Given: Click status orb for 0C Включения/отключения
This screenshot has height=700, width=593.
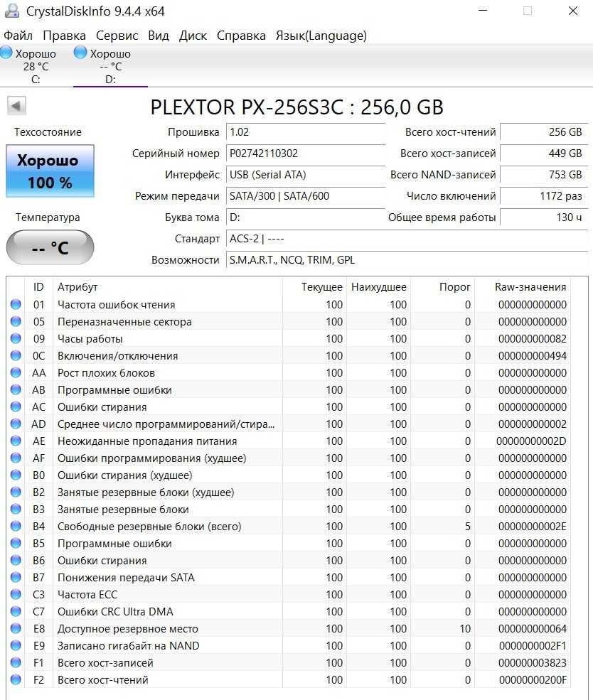Looking at the screenshot, I should 16,356.
